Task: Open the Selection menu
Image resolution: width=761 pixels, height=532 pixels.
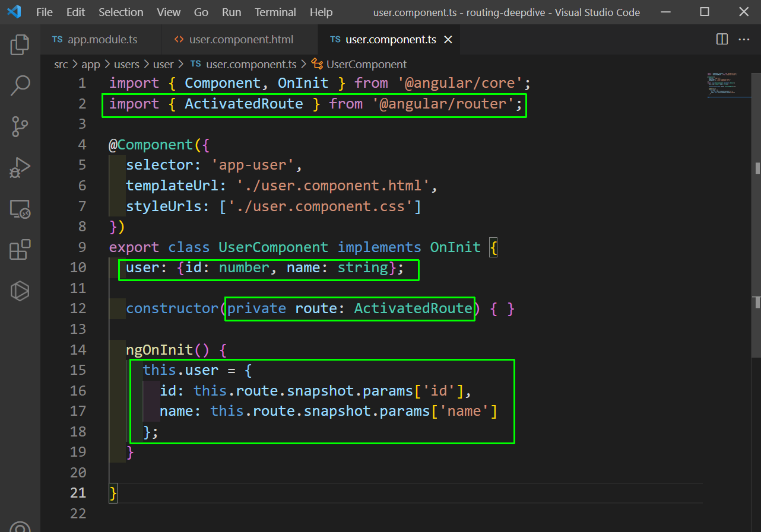Action: [121, 12]
